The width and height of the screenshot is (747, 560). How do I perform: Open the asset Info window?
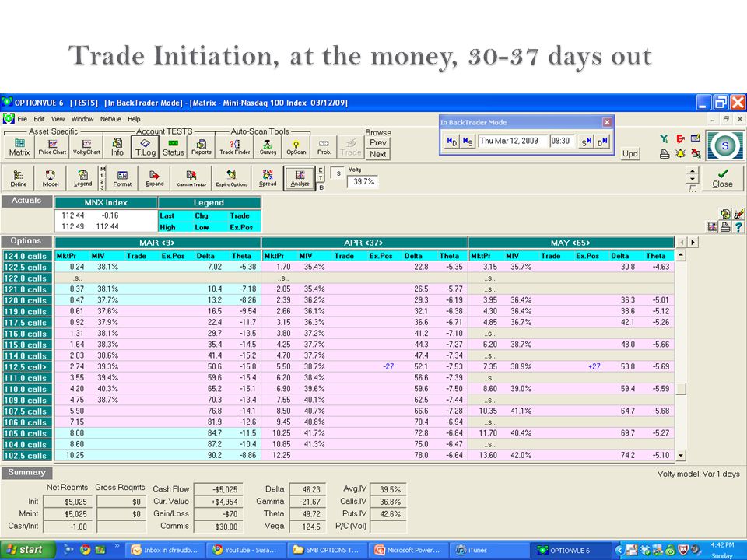tap(117, 147)
